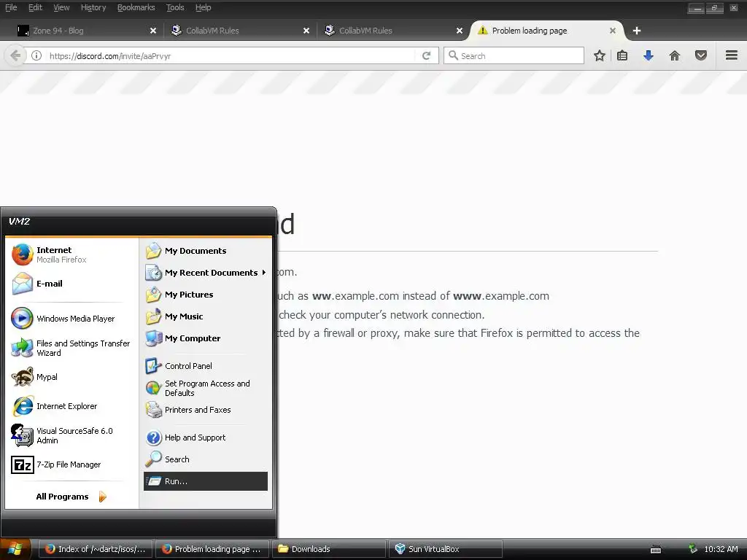Click the 10:32 AM system clock

[721, 549]
